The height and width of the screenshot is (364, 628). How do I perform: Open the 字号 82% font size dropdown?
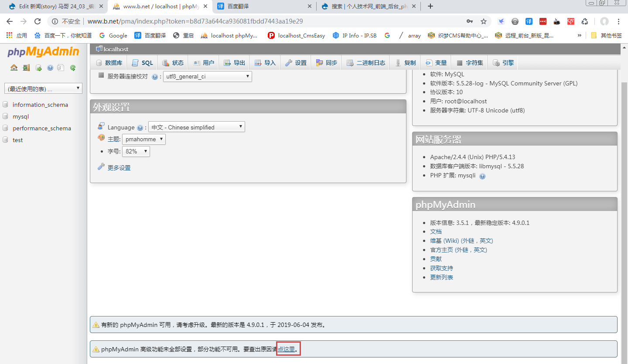pos(136,151)
